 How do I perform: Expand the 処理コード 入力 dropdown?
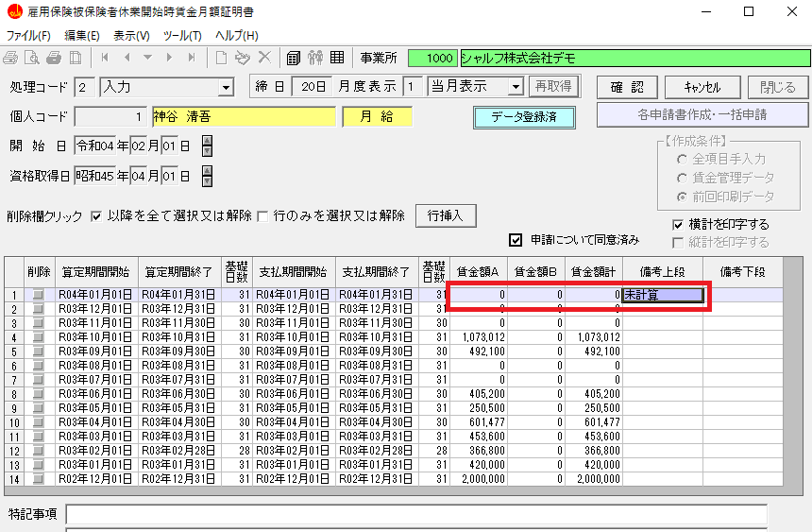[226, 88]
